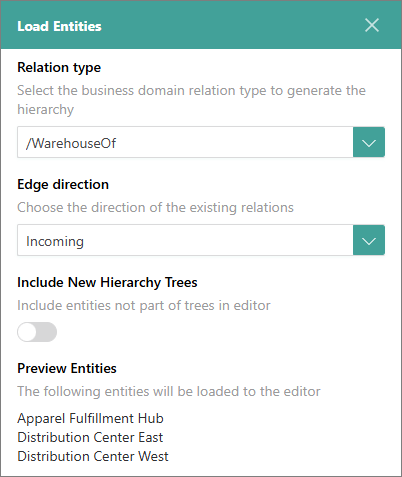Expand the Relation type dropdown arrow
This screenshot has height=477, width=402.
(369, 142)
